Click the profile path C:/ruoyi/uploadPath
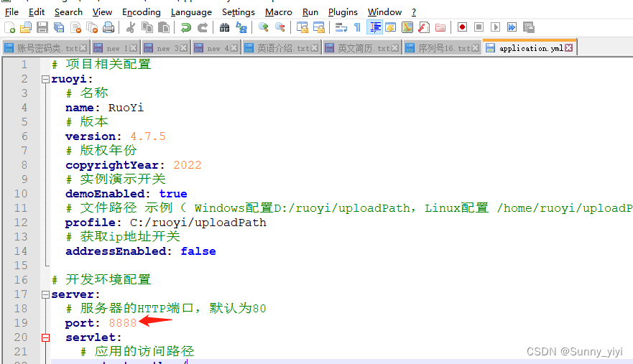 click(198, 223)
